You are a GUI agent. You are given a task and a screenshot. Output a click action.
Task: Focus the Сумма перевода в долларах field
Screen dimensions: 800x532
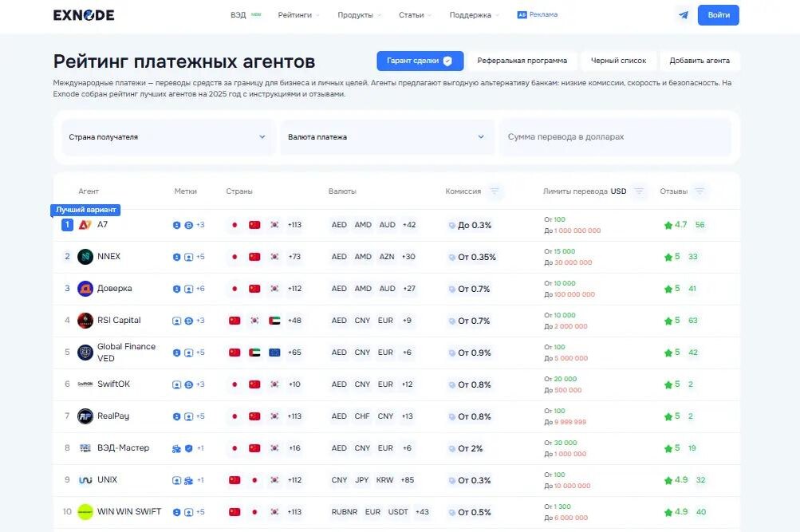tap(615, 136)
